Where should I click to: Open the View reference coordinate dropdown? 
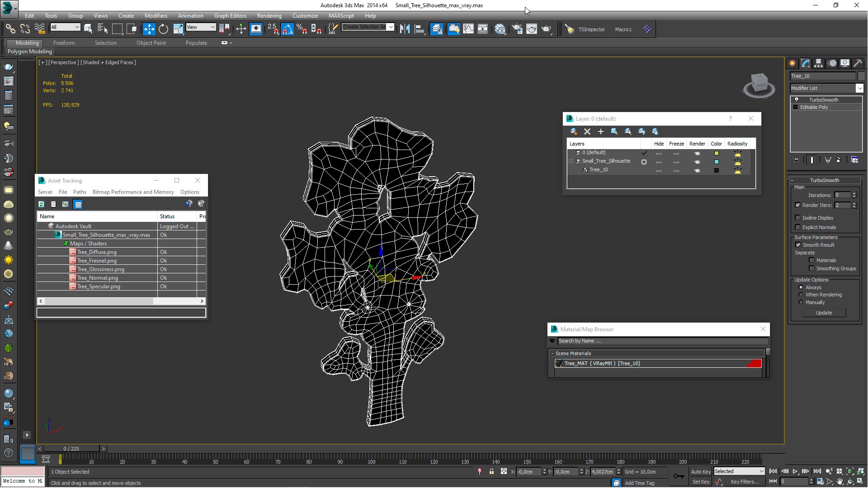coord(201,27)
